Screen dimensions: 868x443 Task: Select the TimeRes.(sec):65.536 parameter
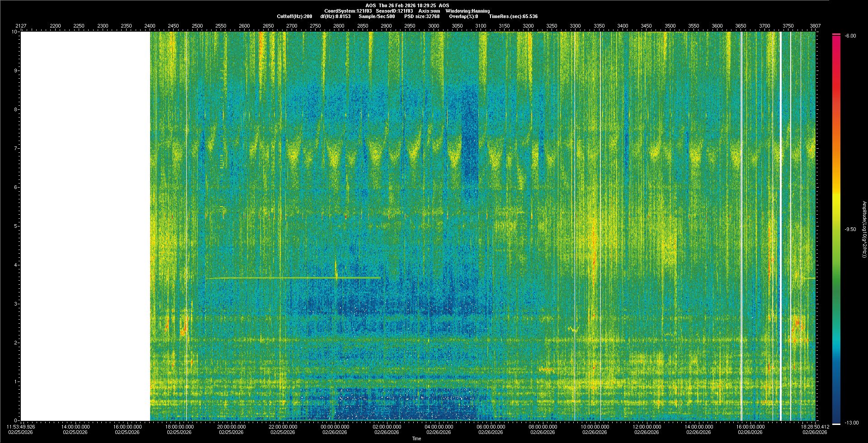pyautogui.click(x=513, y=16)
